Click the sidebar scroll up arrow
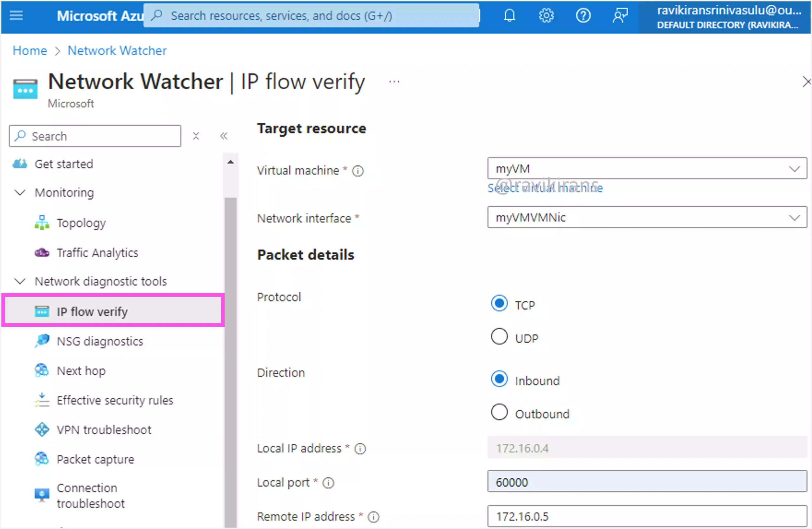Image resolution: width=812 pixels, height=529 pixels. pos(231,162)
